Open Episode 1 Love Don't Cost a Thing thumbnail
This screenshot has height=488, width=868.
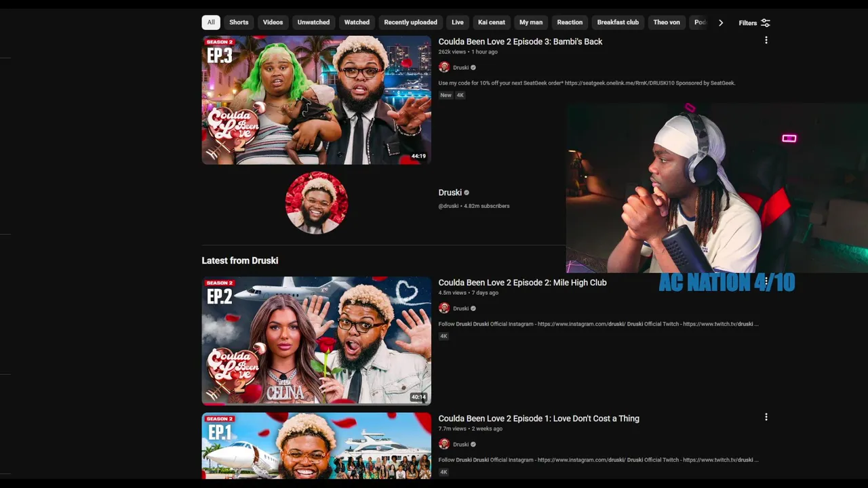[316, 445]
